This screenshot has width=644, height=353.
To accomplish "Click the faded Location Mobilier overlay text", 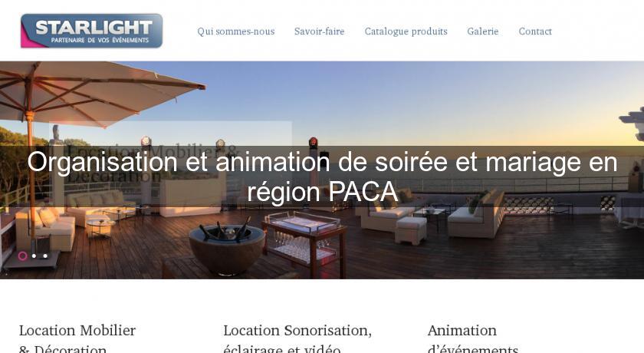I will (x=152, y=163).
